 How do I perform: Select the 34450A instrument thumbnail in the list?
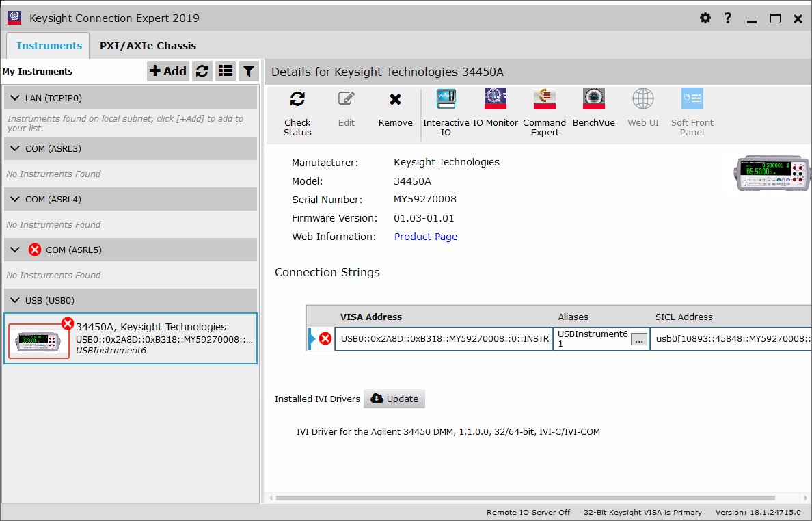[x=39, y=340]
